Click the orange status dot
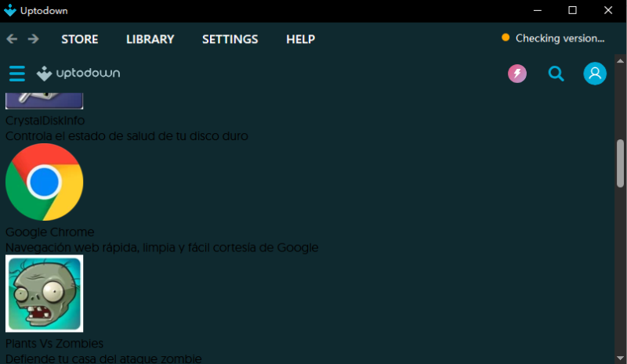This screenshot has height=364, width=627. 506,38
